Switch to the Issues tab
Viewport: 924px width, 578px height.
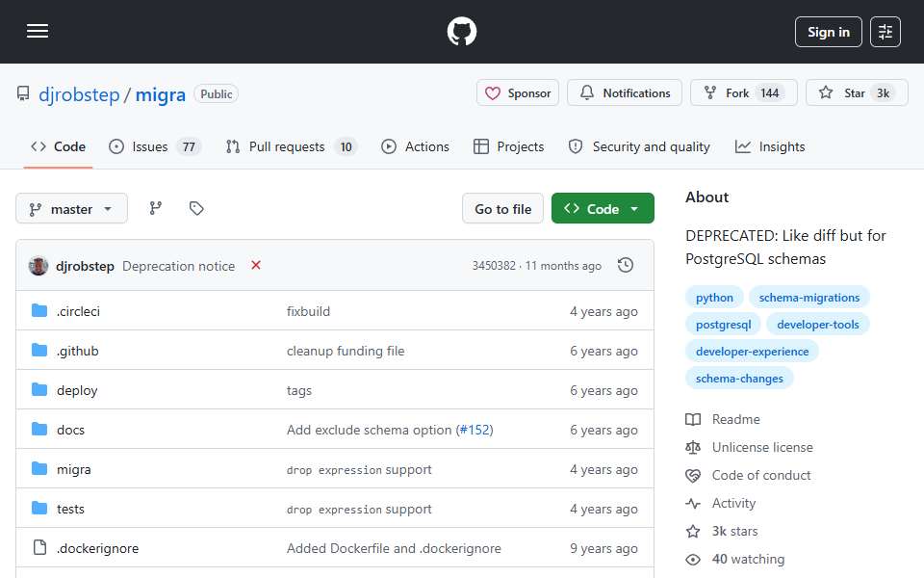click(x=155, y=146)
